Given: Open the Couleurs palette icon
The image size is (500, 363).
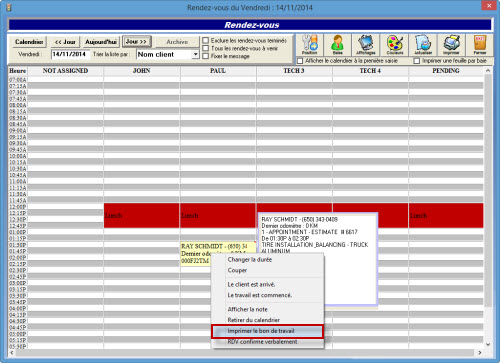Looking at the screenshot, I should point(395,45).
